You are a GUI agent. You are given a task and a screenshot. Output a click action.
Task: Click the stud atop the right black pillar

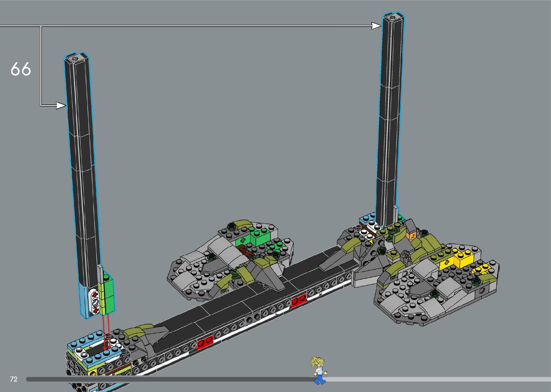click(393, 16)
